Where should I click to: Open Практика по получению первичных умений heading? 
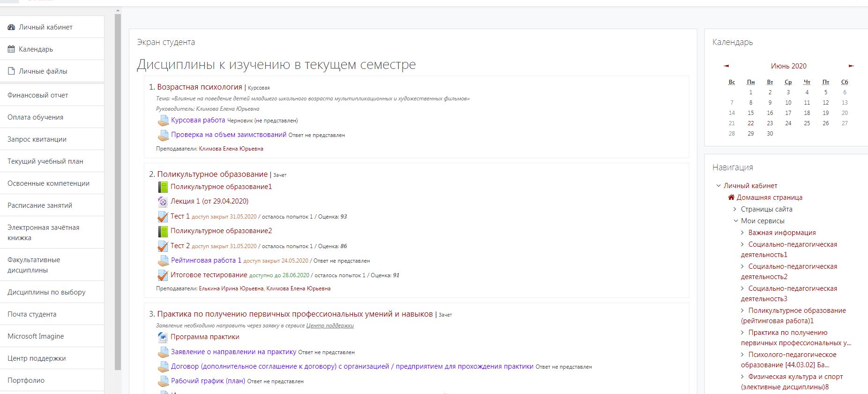pyautogui.click(x=295, y=314)
